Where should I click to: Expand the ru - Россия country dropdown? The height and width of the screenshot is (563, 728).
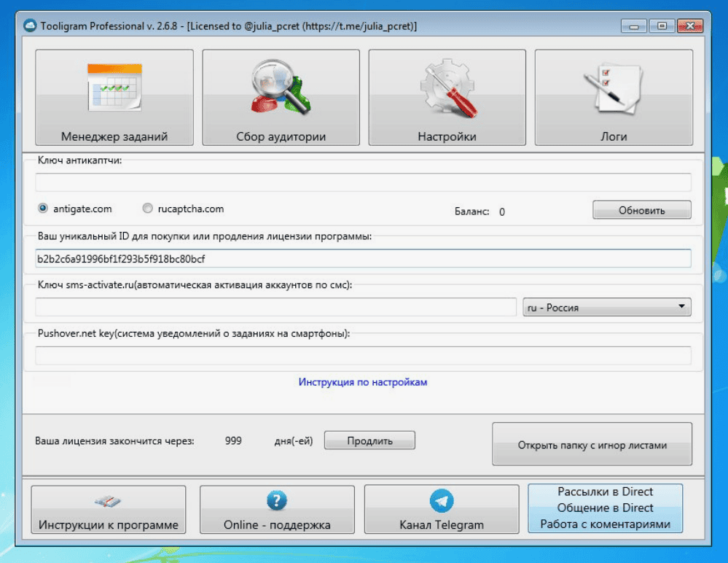[607, 307]
